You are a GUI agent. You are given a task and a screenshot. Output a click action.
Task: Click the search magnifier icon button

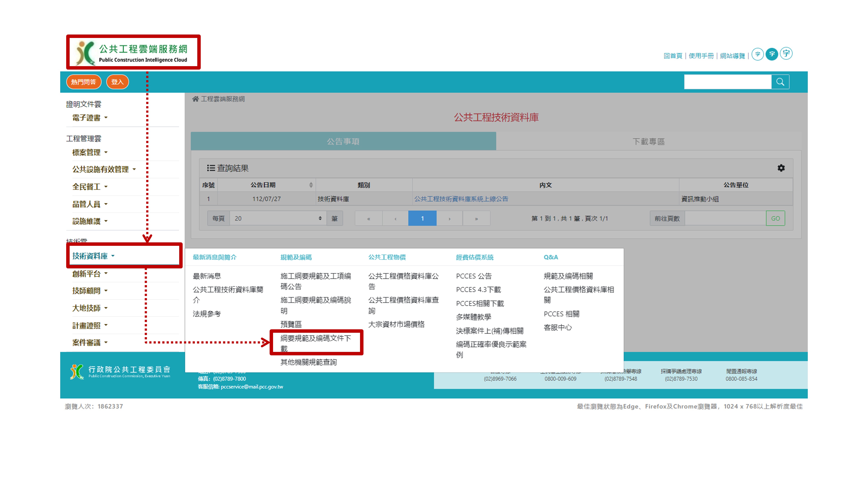pyautogui.click(x=780, y=82)
